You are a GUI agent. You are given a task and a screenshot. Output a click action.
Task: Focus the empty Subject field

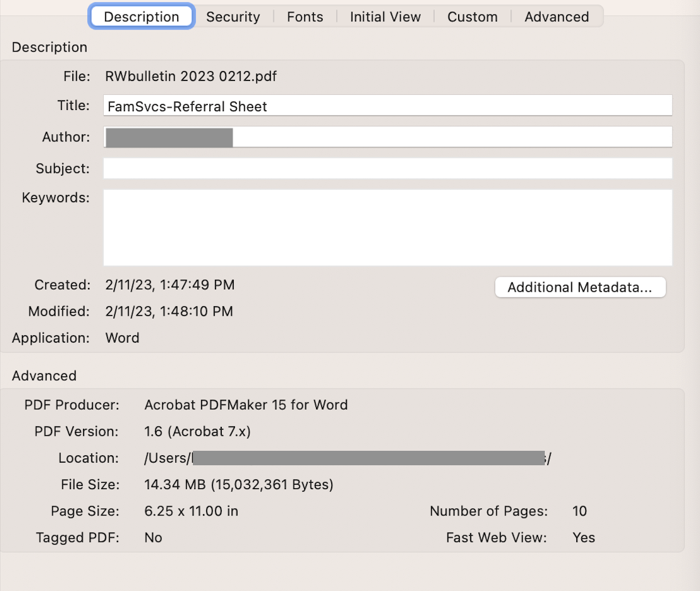(388, 168)
